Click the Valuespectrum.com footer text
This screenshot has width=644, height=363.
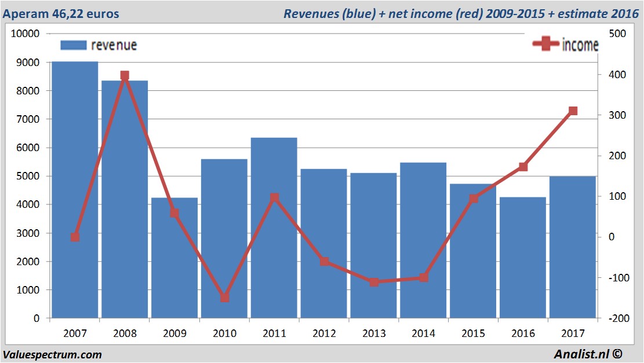[52, 355]
